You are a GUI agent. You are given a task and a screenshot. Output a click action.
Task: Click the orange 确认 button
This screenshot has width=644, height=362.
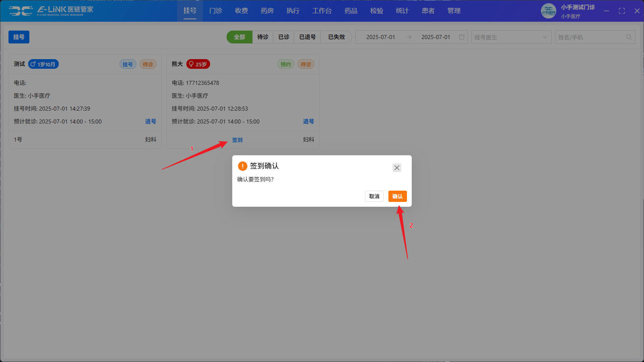point(397,196)
